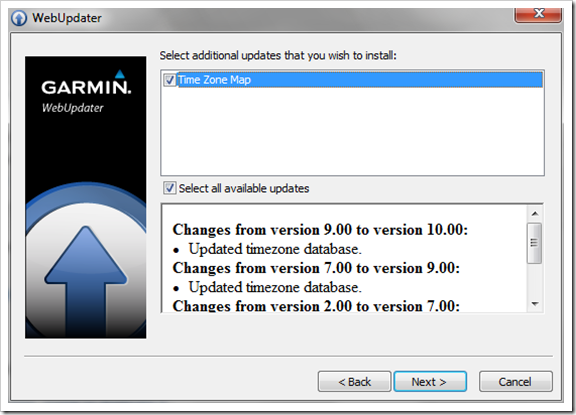Image resolution: width=576 pixels, height=415 pixels.
Task: Click 'Updated timezone database.' under the version 9.00 heading
Action: (x=275, y=287)
